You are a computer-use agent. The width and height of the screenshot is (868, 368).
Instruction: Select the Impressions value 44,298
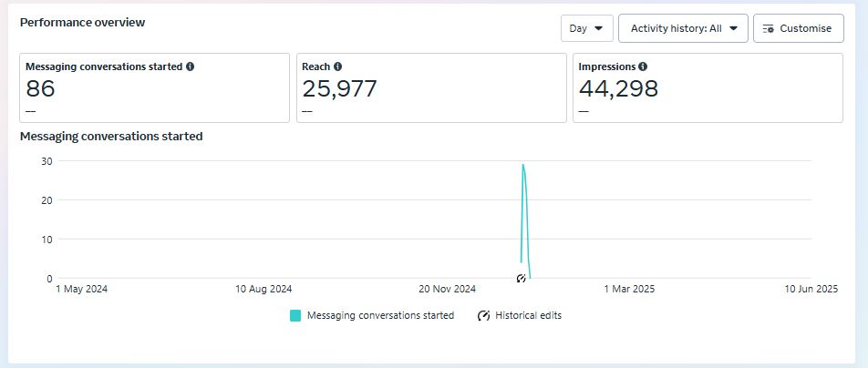[x=618, y=89]
